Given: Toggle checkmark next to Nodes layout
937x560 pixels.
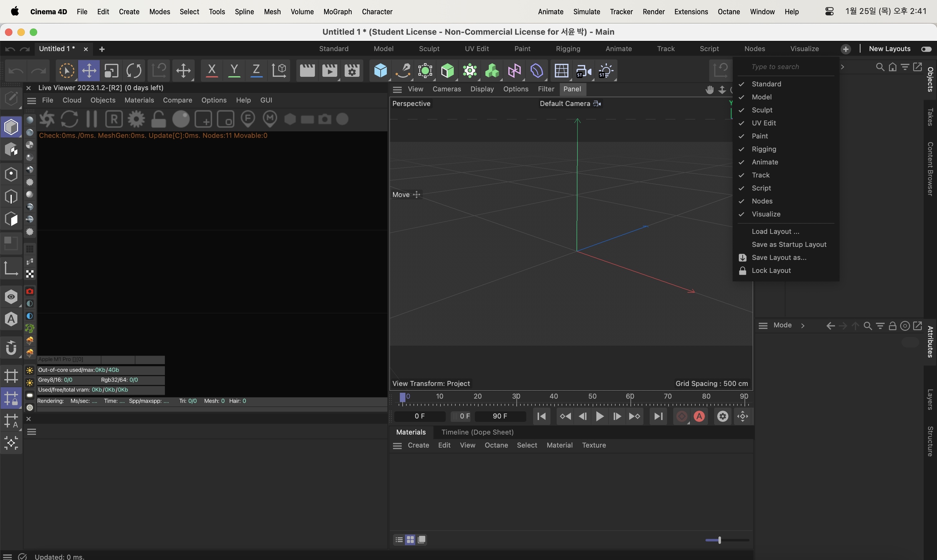Looking at the screenshot, I should (742, 201).
